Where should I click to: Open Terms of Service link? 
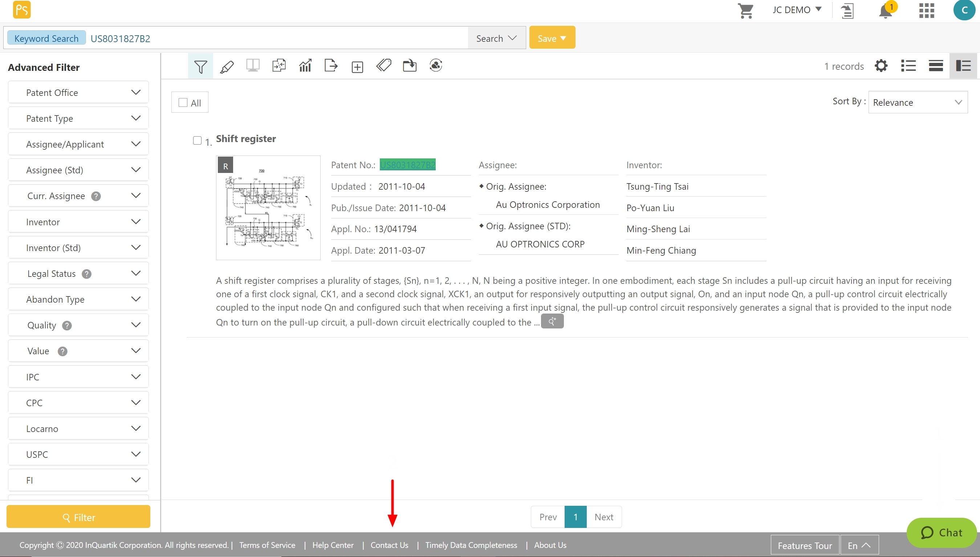pyautogui.click(x=267, y=545)
